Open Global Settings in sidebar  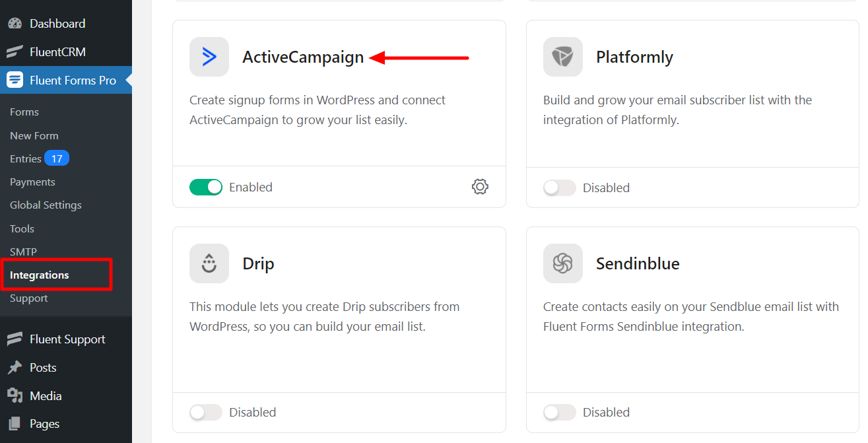pos(46,205)
